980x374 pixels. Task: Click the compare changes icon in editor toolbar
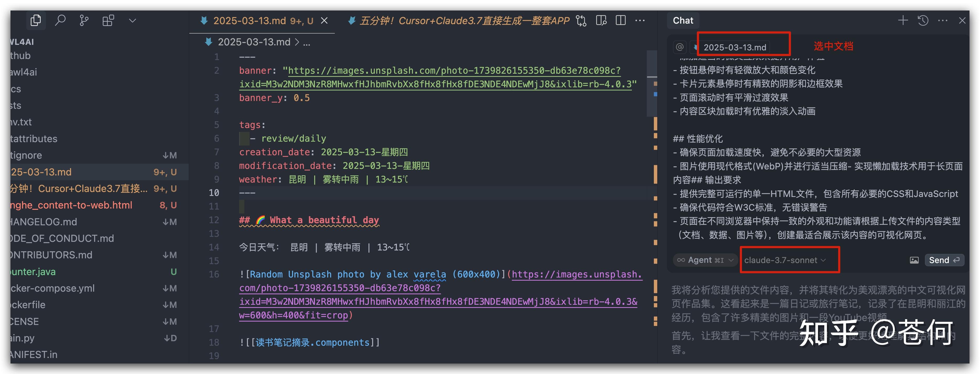(581, 20)
